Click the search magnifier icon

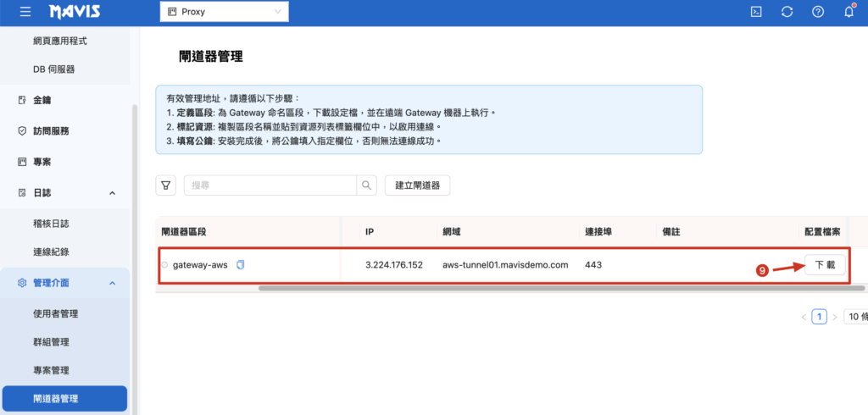[x=367, y=185]
